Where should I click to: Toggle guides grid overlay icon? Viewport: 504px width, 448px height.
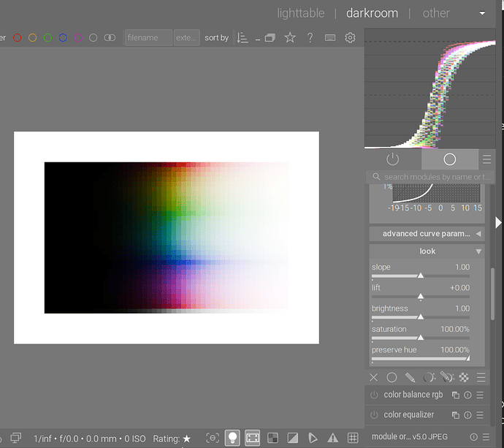352,438
